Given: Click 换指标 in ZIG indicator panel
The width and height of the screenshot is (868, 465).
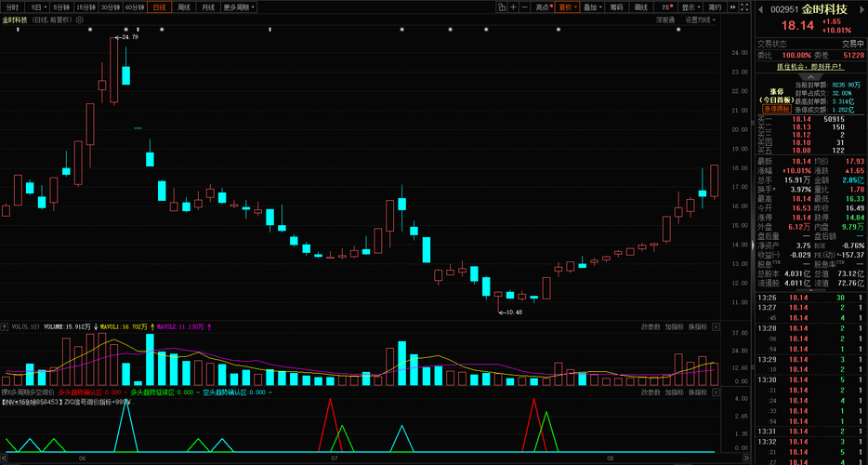Looking at the screenshot, I should (x=698, y=392).
